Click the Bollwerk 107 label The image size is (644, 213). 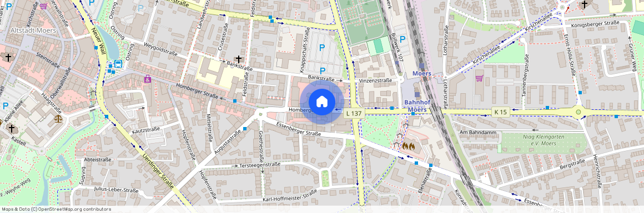[x=398, y=47]
